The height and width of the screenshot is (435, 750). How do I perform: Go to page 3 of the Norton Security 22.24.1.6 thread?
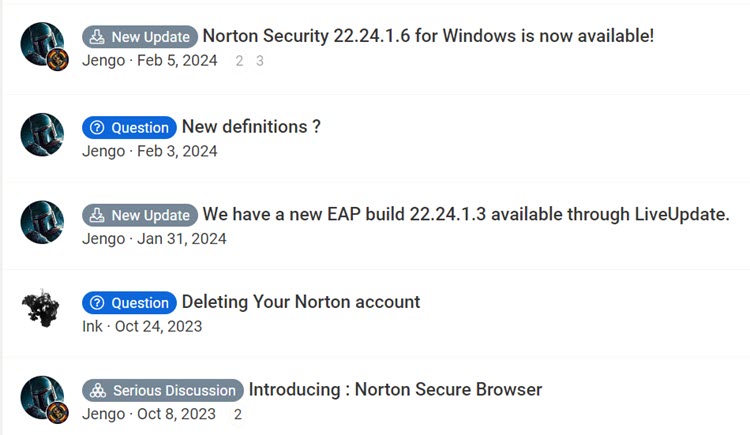point(260,61)
